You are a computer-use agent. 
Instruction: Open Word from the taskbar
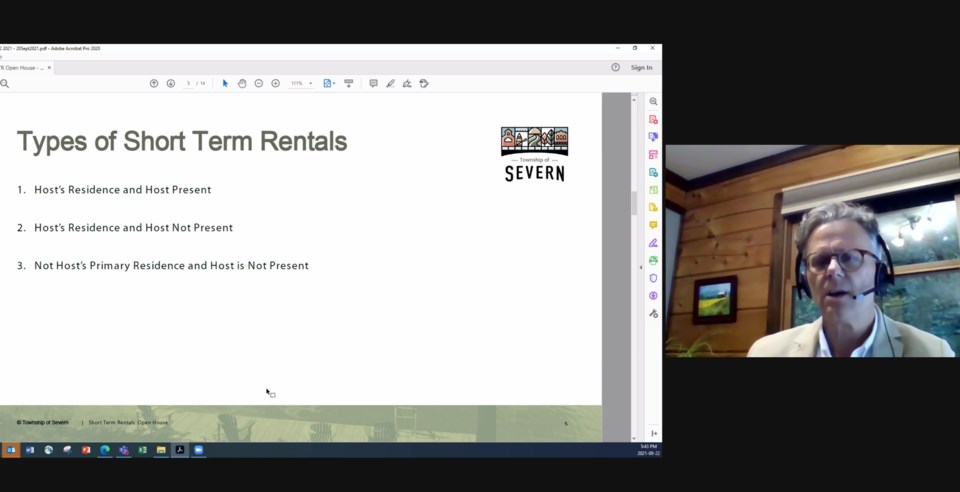coord(29,450)
